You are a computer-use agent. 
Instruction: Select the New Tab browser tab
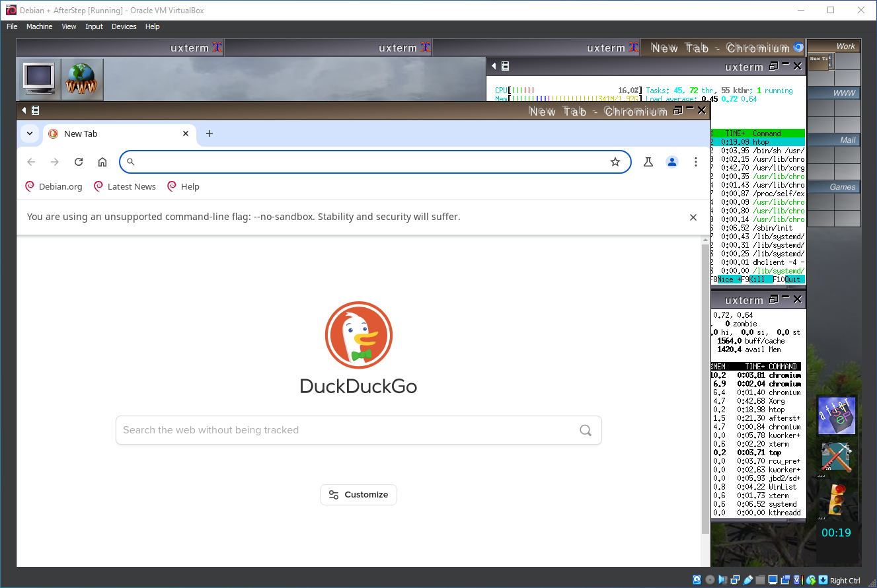click(112, 133)
